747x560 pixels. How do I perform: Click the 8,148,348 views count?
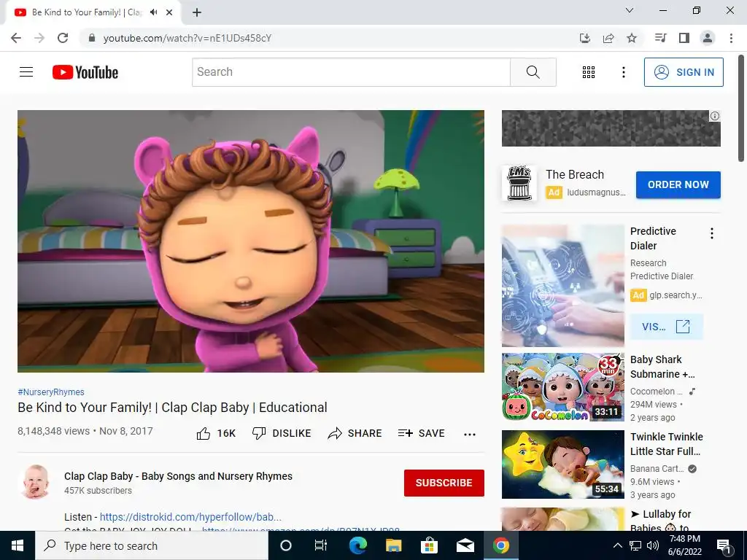coord(53,432)
